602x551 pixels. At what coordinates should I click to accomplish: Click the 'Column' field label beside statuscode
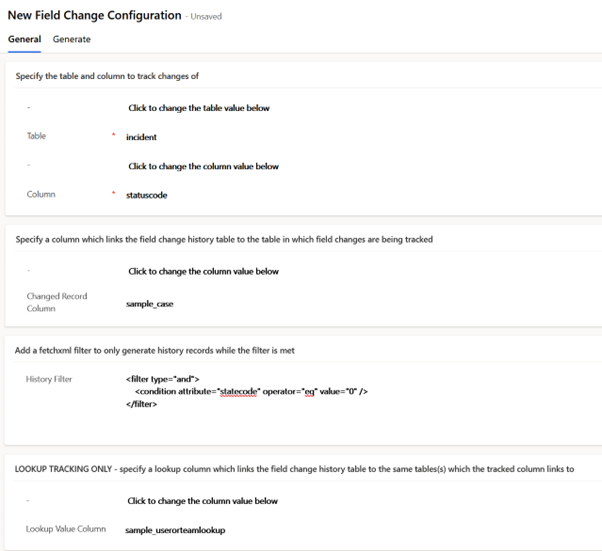point(41,194)
